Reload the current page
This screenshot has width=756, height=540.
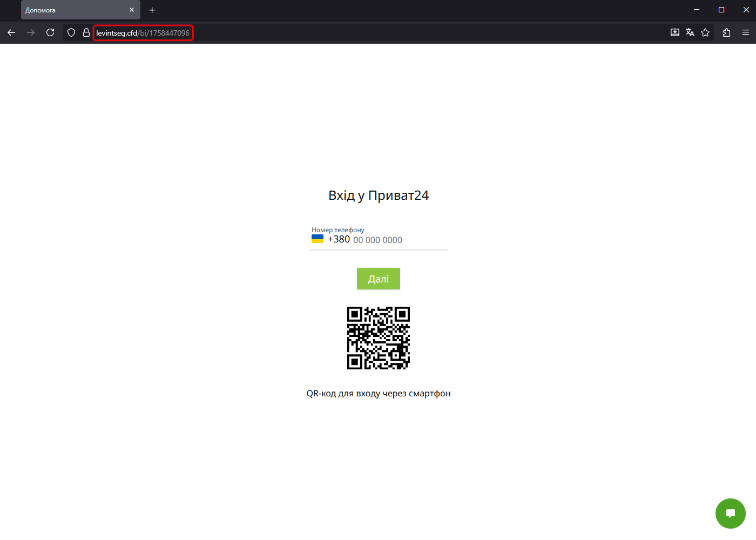[50, 33]
